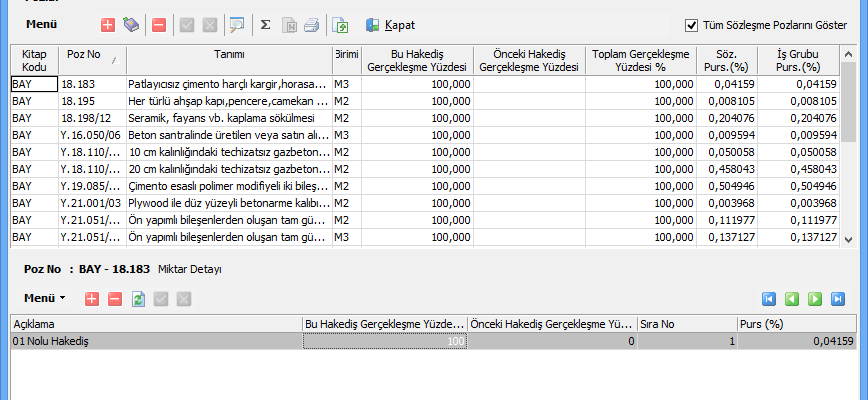Screen dimensions: 868x400
Task: Click the export sheet icon with green arrow
Action: coord(341,24)
